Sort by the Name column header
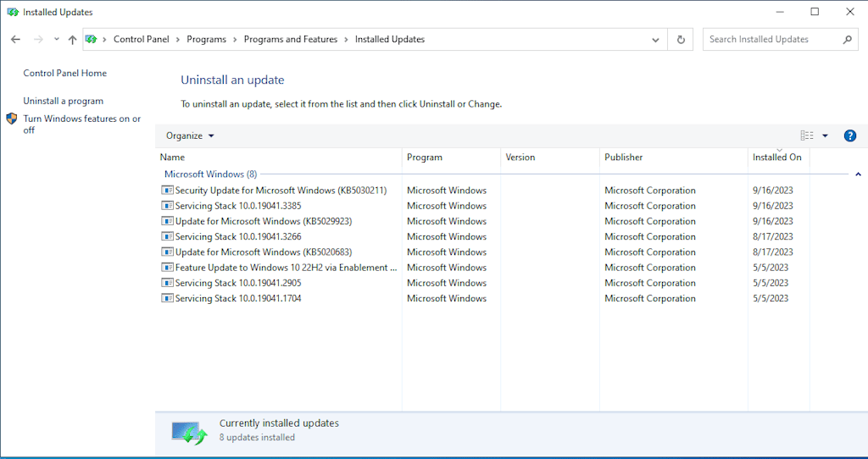The width and height of the screenshot is (868, 459). coord(278,157)
